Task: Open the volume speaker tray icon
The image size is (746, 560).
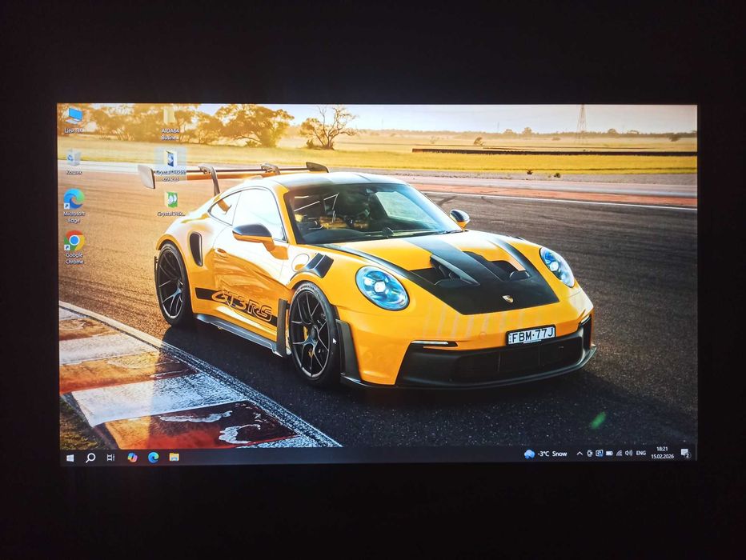Action: (x=628, y=453)
